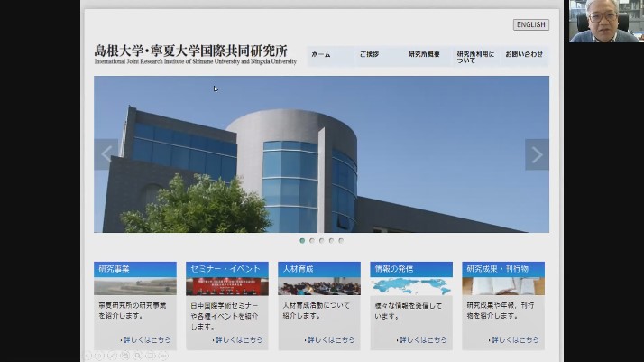Viewport: 644px width, 362px height.
Task: Open the ホーム menu item
Action: coord(321,54)
